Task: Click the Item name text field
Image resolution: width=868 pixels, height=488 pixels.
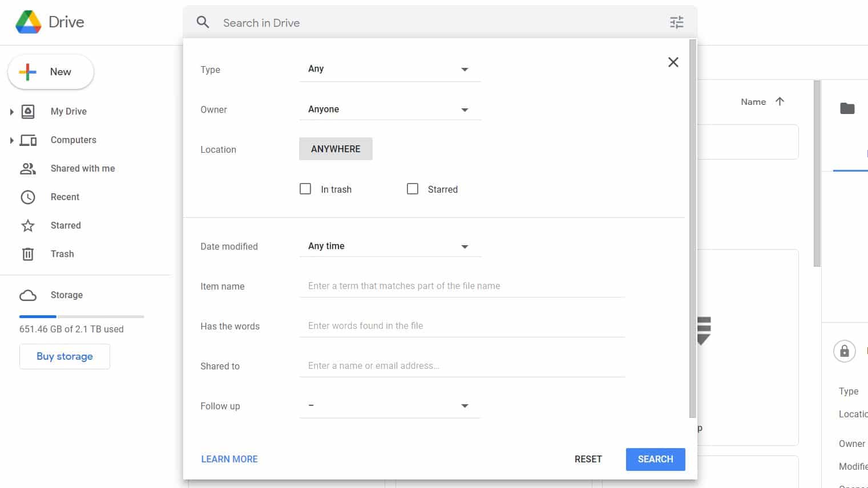Action: [462, 286]
